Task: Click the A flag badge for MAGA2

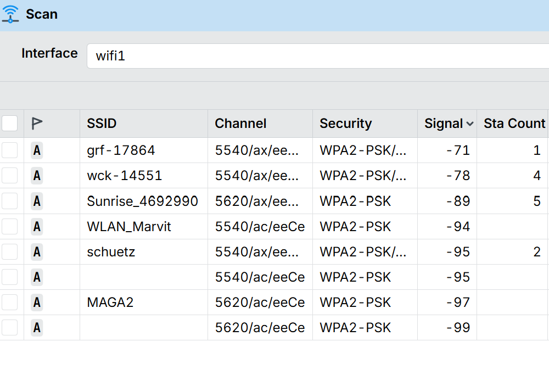Action: pyautogui.click(x=37, y=303)
